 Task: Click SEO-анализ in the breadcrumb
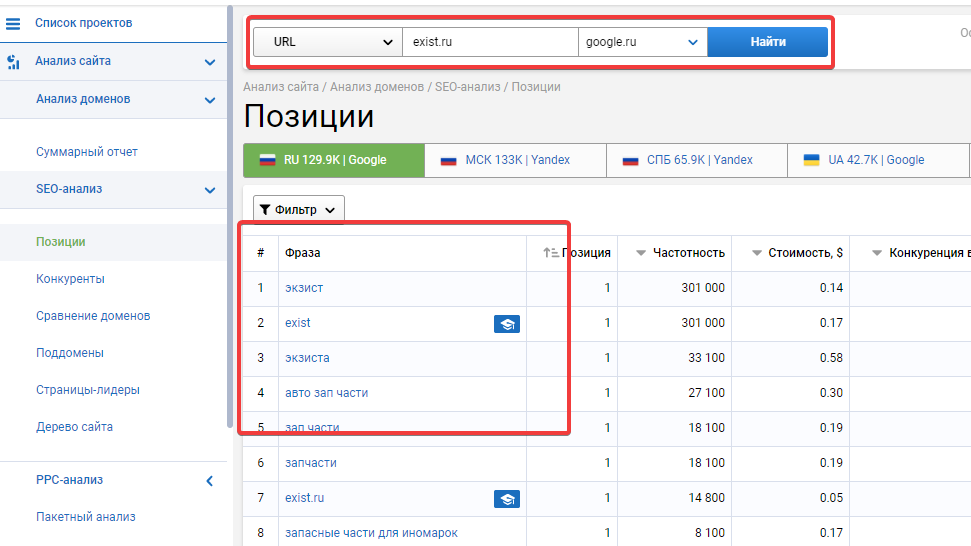tap(468, 87)
